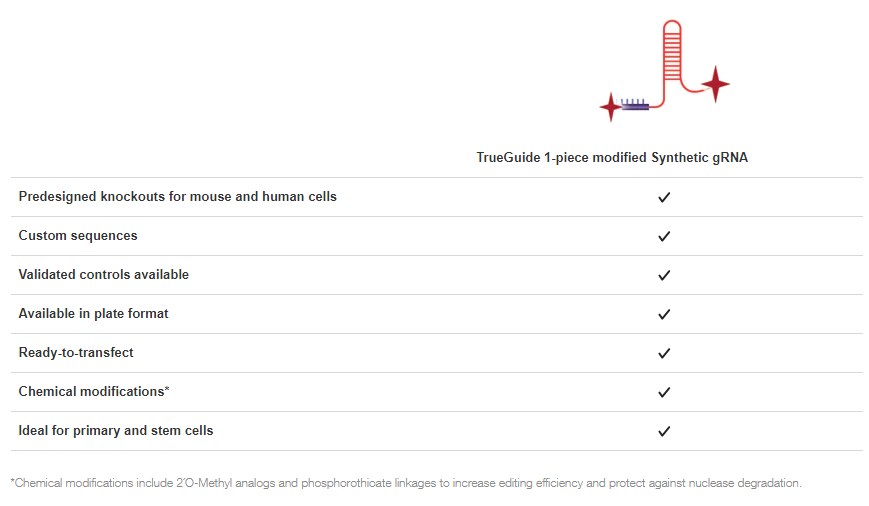Click the Validated controls available label

click(x=103, y=275)
